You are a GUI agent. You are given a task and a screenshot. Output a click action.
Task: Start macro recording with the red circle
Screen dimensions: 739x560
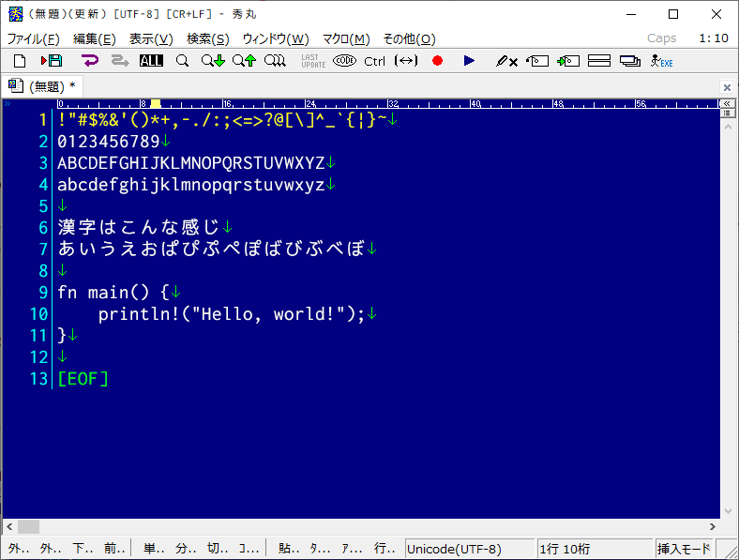[437, 61]
